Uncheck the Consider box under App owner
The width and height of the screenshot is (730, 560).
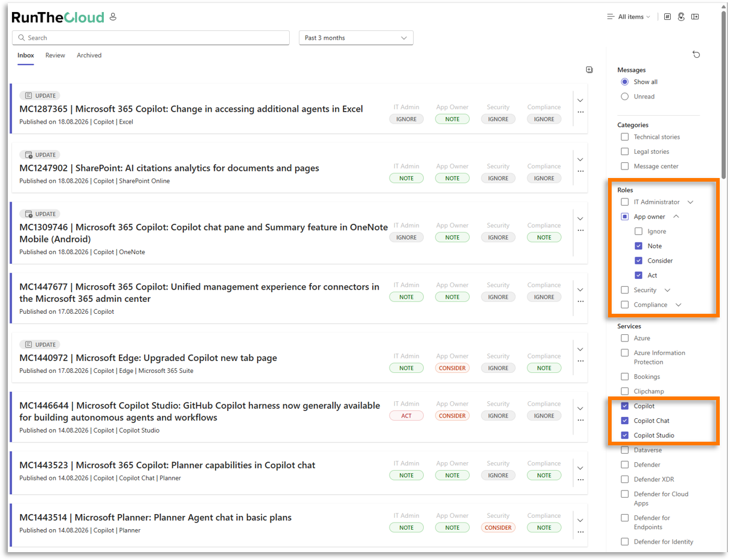click(x=639, y=261)
